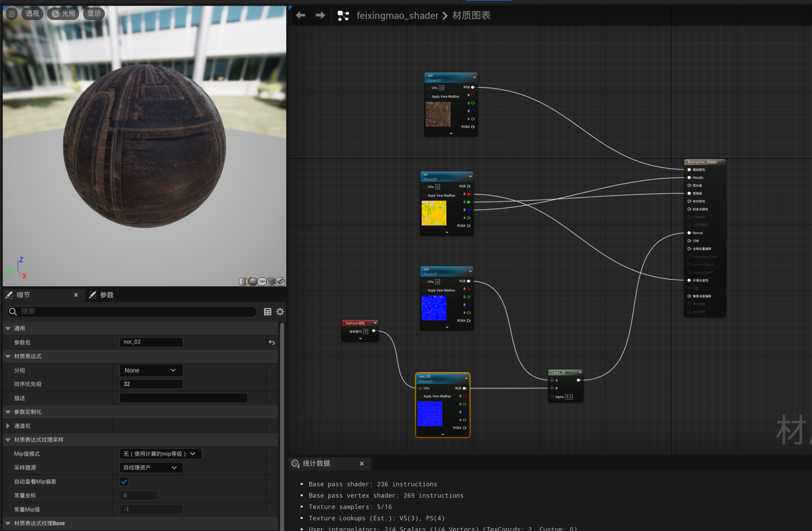This screenshot has width=812, height=531.
Task: Click the 透视 perspective button
Action: (32, 14)
